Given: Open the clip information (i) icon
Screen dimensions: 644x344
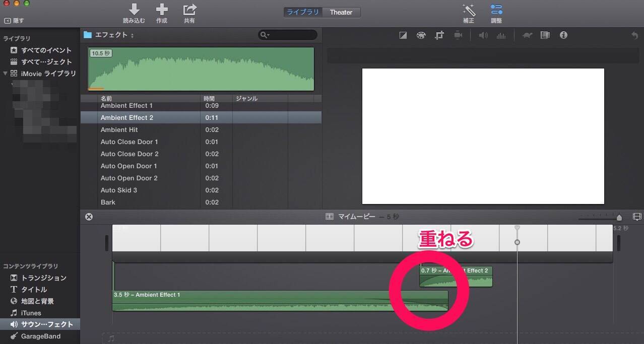Looking at the screenshot, I should click(563, 35).
